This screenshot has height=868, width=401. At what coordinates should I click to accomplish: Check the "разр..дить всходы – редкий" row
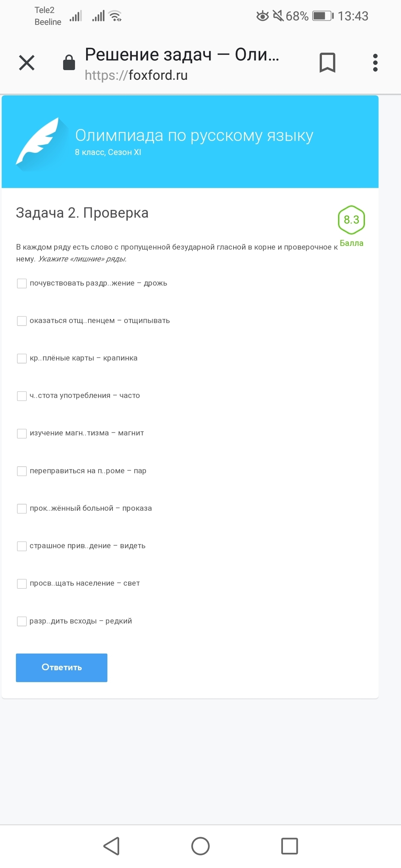[x=22, y=621]
